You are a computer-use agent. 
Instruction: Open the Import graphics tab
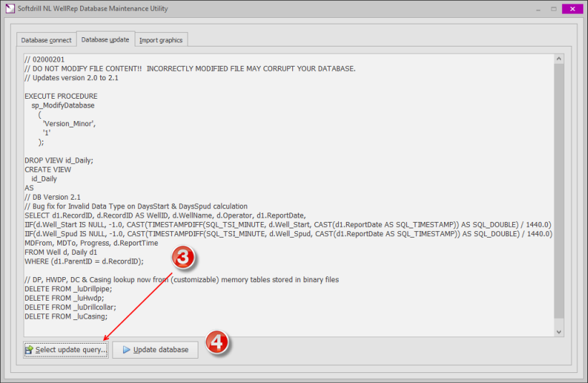tap(160, 40)
